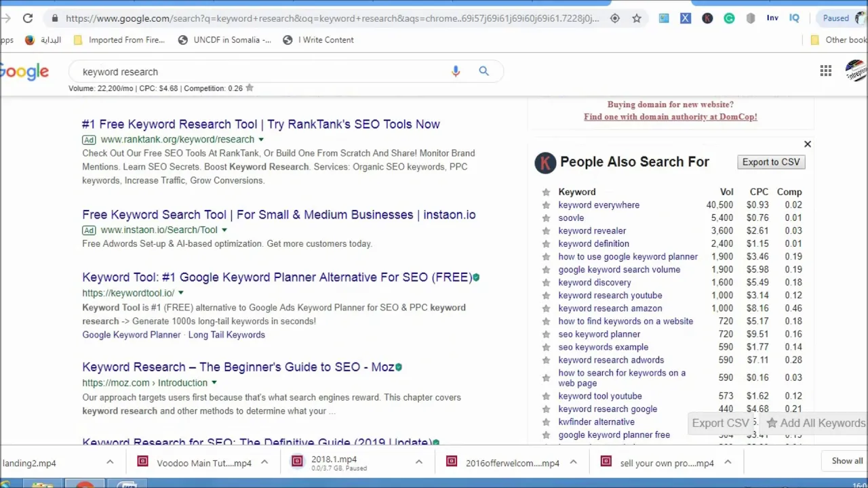Open the keyword research amazon related link

(610, 308)
